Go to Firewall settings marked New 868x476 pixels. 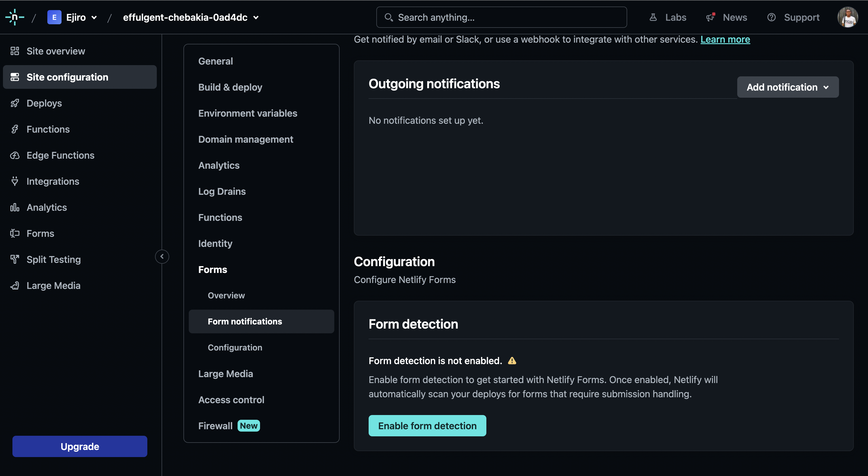(x=215, y=426)
